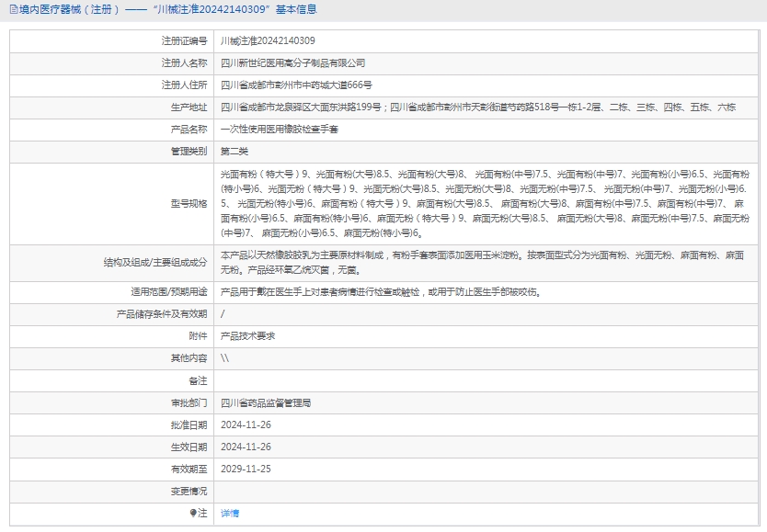Click approval authority 四川省药品监督管理局

(x=266, y=402)
